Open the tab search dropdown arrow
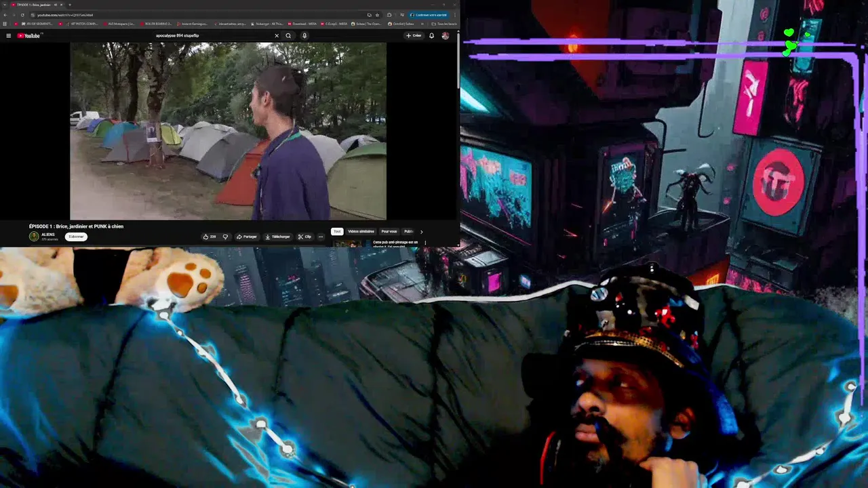This screenshot has height=488, width=868. (x=5, y=5)
